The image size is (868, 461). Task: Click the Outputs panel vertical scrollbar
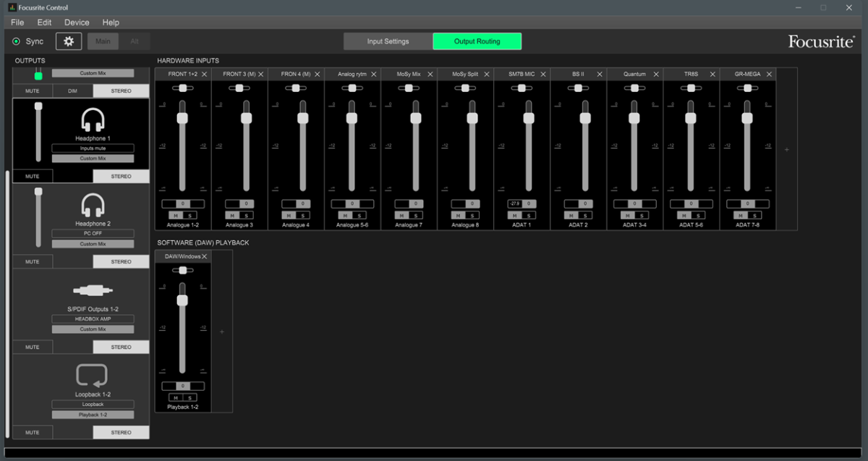point(8,304)
